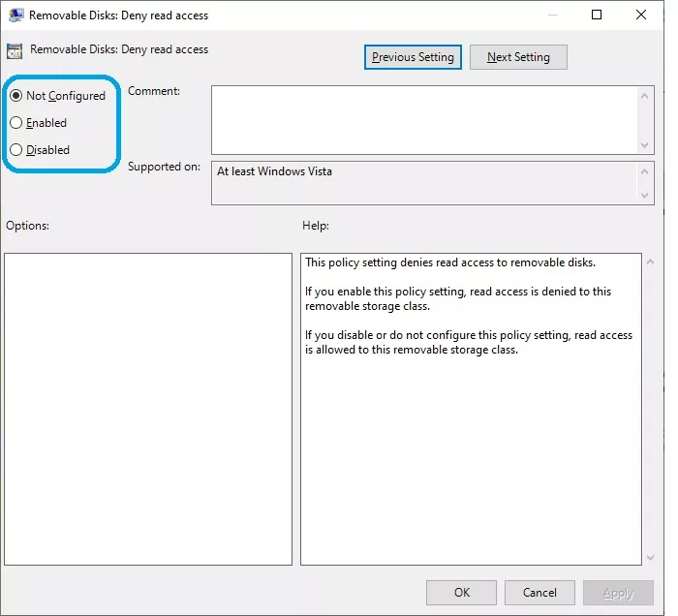The height and width of the screenshot is (616, 678).
Task: Close the Removable Disks dialog window
Action: tap(641, 15)
